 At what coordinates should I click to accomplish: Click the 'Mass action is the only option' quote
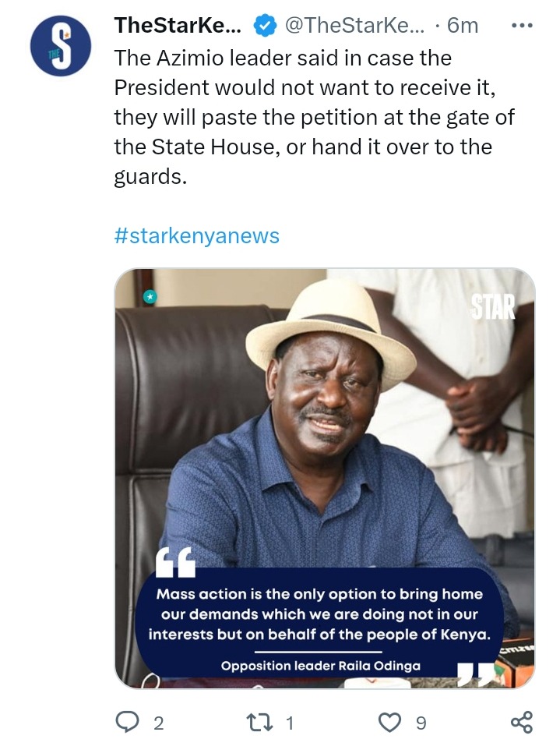click(320, 614)
